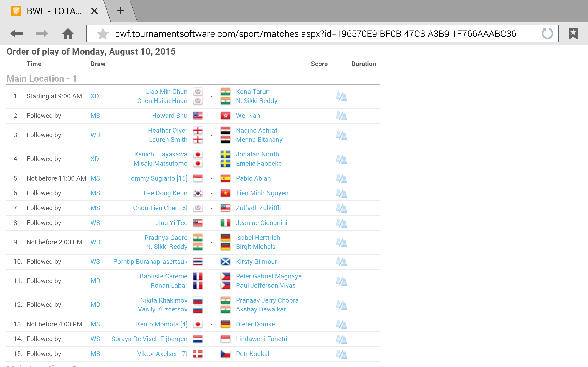The width and height of the screenshot is (588, 367).
Task: Open Kirsty Gilmour player link
Action: click(x=256, y=262)
